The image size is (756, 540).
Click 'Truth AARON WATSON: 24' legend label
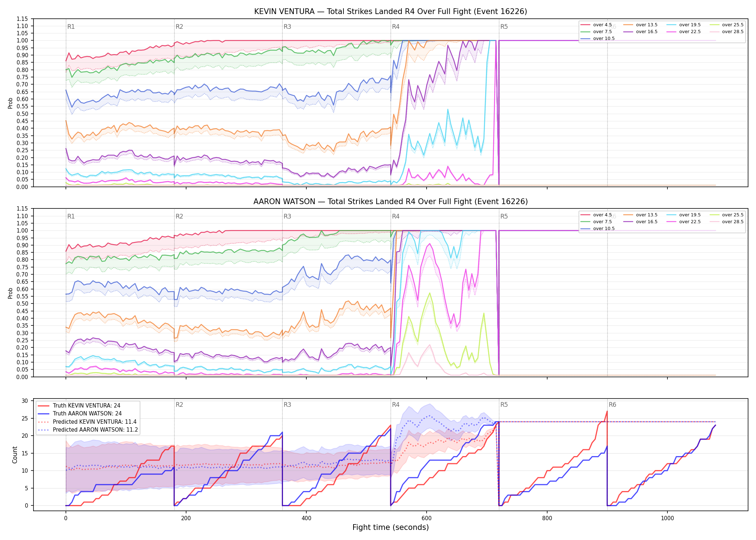pos(87,414)
